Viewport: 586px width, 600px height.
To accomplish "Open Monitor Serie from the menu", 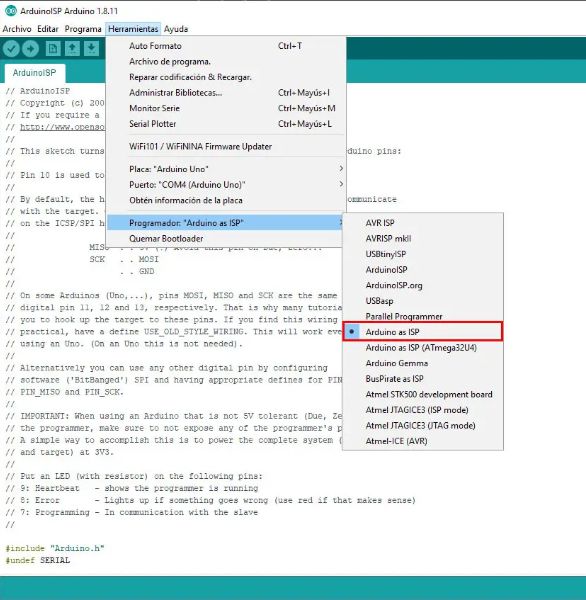I will [226, 108].
